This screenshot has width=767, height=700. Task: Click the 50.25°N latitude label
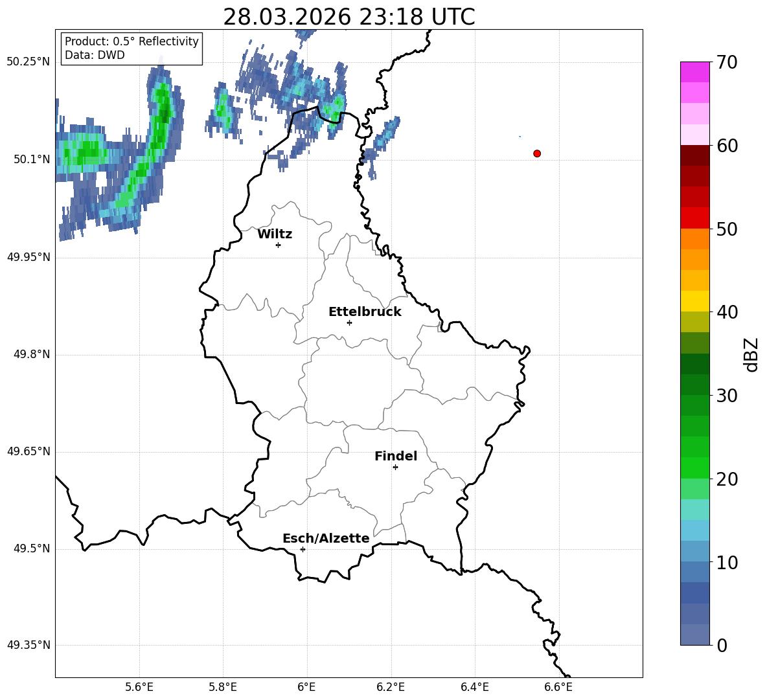(x=29, y=62)
